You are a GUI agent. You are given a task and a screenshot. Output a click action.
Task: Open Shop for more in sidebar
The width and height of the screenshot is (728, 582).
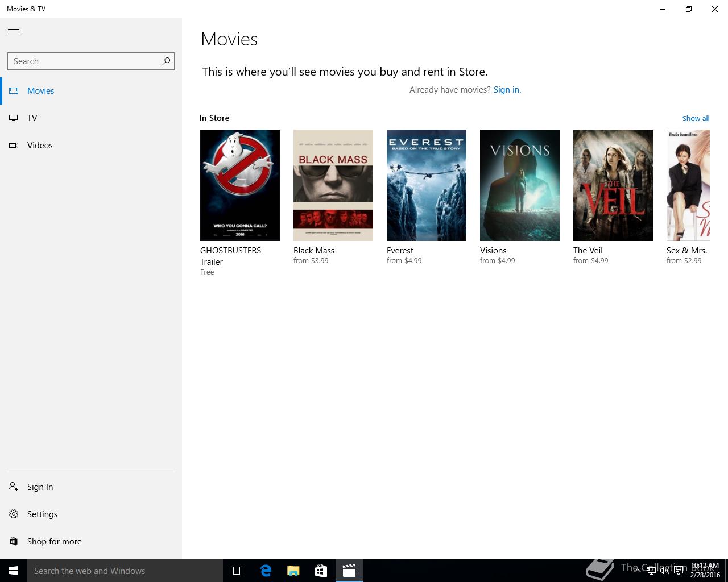click(91, 541)
